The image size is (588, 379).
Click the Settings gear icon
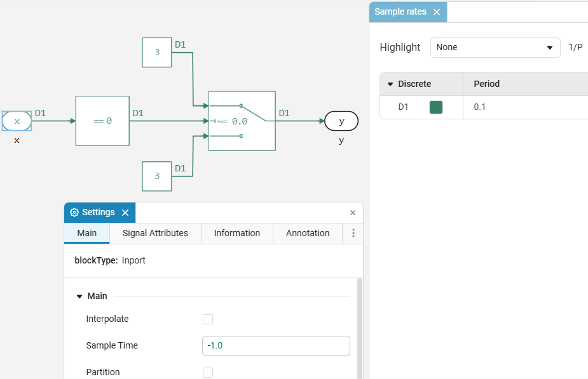point(74,213)
